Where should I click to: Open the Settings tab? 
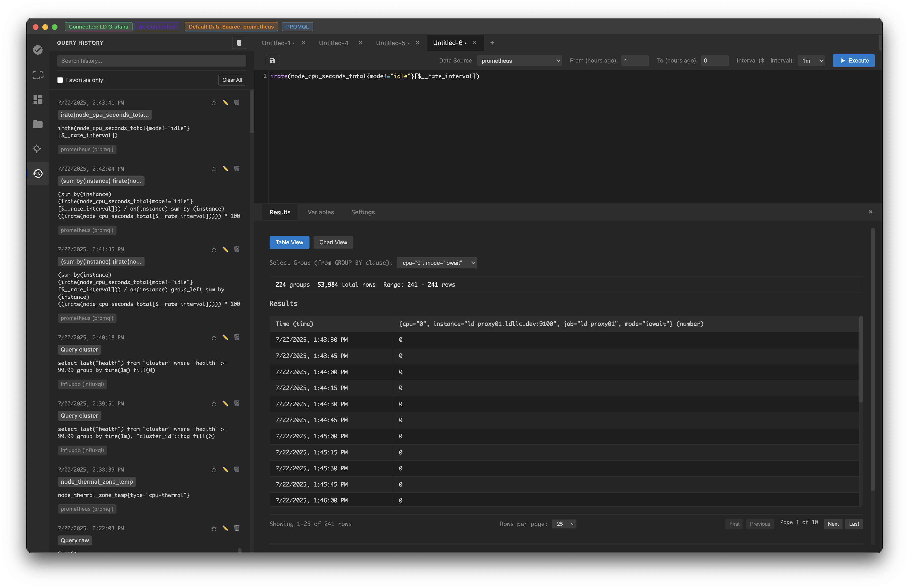click(363, 212)
